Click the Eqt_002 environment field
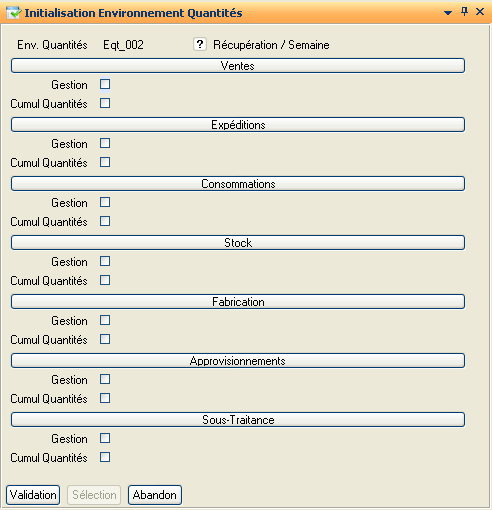Image resolution: width=492 pixels, height=510 pixels. click(x=123, y=45)
